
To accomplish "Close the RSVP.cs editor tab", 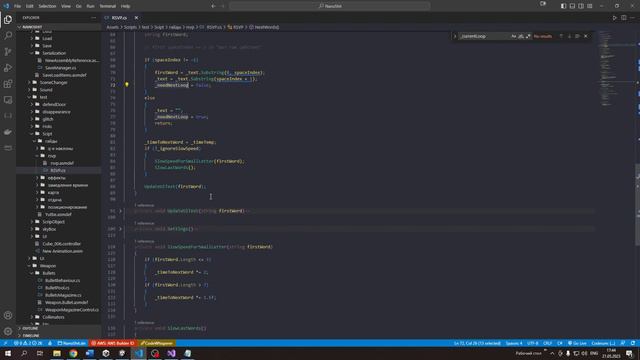I will click(136, 18).
